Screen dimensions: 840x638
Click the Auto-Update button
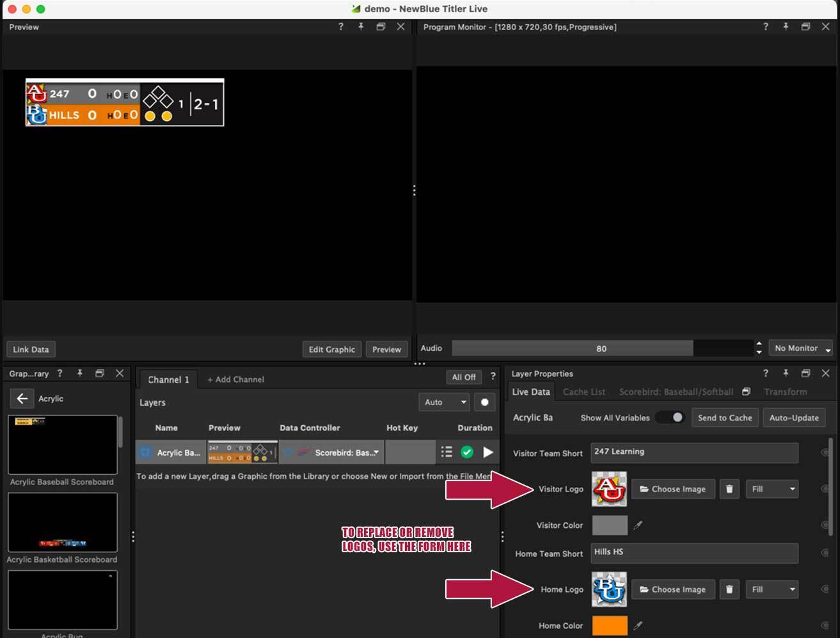[794, 417]
